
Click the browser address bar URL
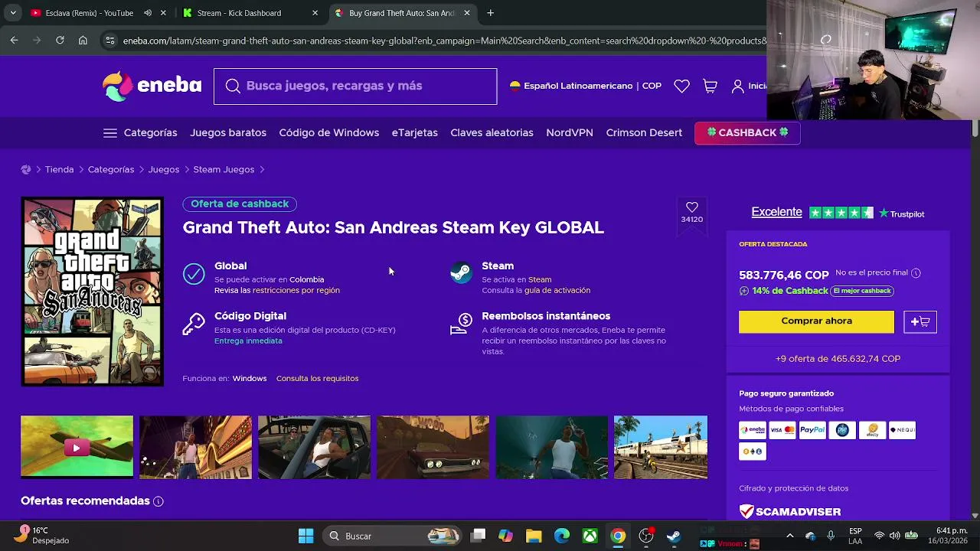(444, 41)
